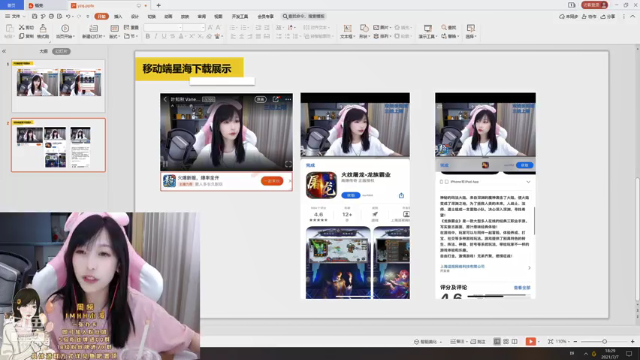640x360 pixels.
Task: Open the slide Layout icon
Action: (114, 28)
